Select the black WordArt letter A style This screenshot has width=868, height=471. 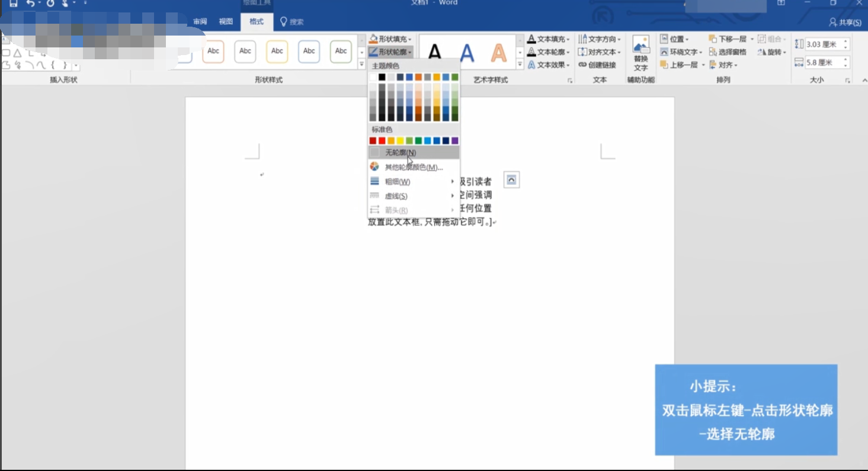coord(435,53)
